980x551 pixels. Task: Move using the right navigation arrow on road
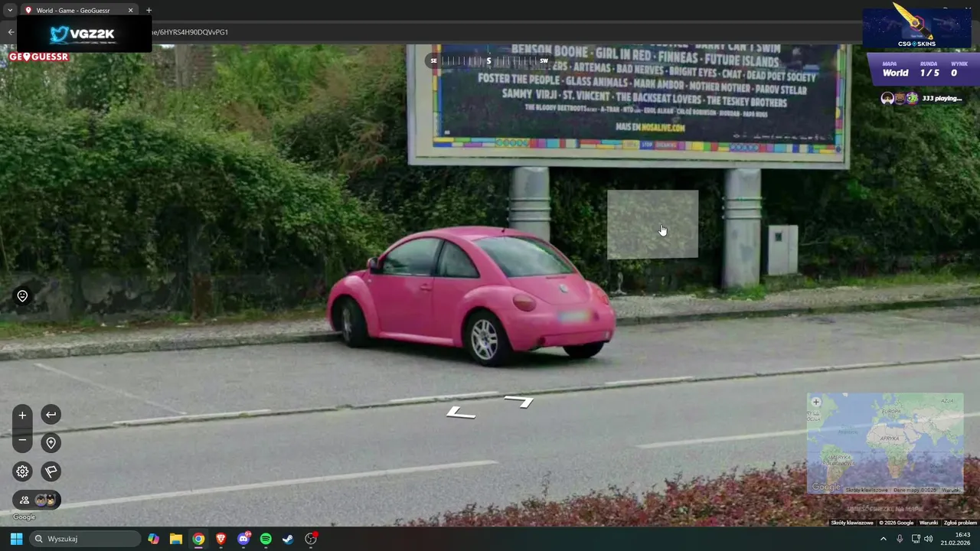click(519, 401)
